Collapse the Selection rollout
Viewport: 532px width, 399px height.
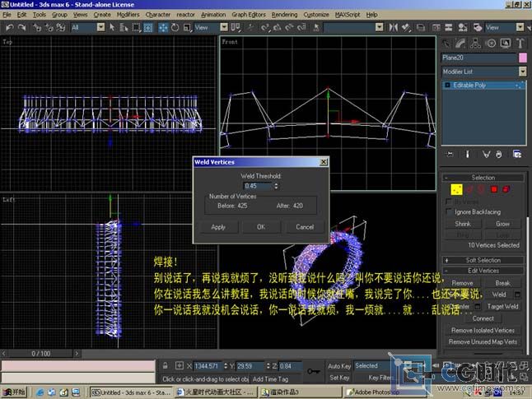pyautogui.click(x=483, y=178)
